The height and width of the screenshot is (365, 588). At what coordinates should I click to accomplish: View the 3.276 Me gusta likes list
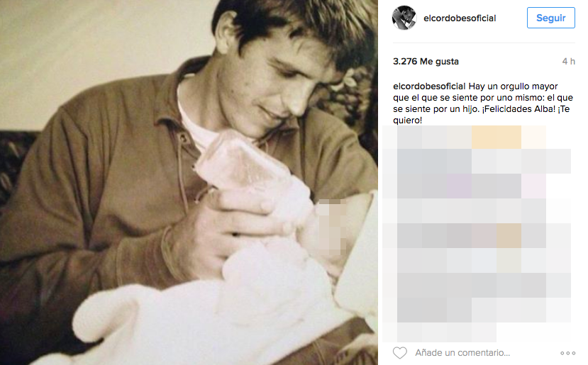[x=426, y=62]
